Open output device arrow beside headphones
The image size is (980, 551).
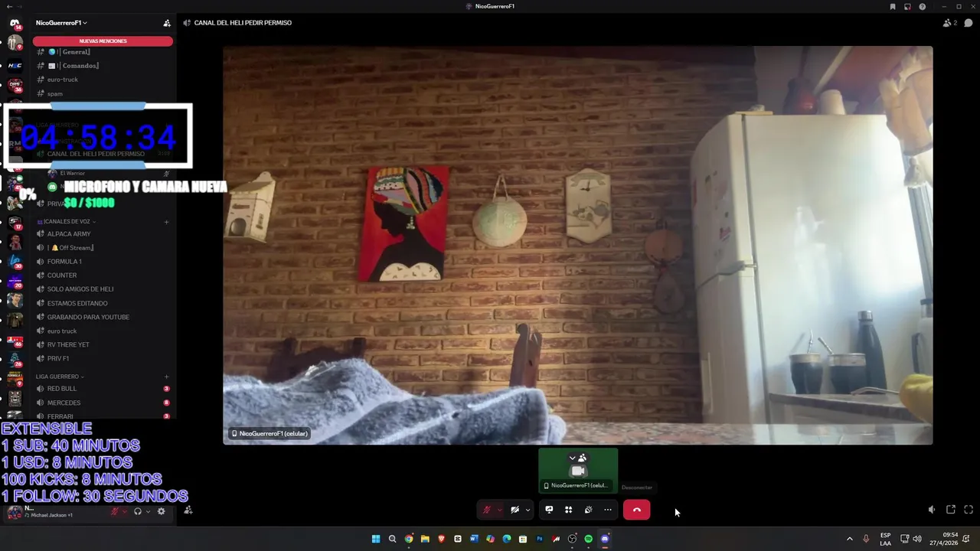tap(147, 511)
